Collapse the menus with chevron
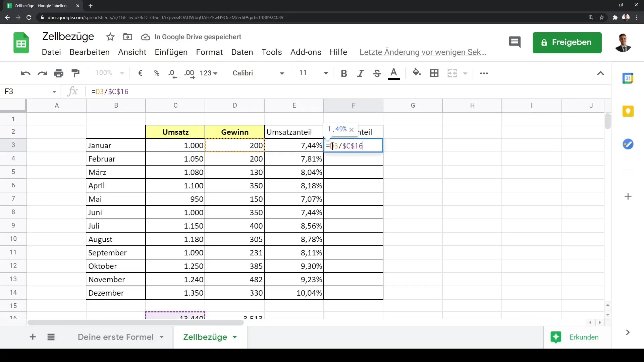Image resolution: width=644 pixels, height=362 pixels. (601, 73)
